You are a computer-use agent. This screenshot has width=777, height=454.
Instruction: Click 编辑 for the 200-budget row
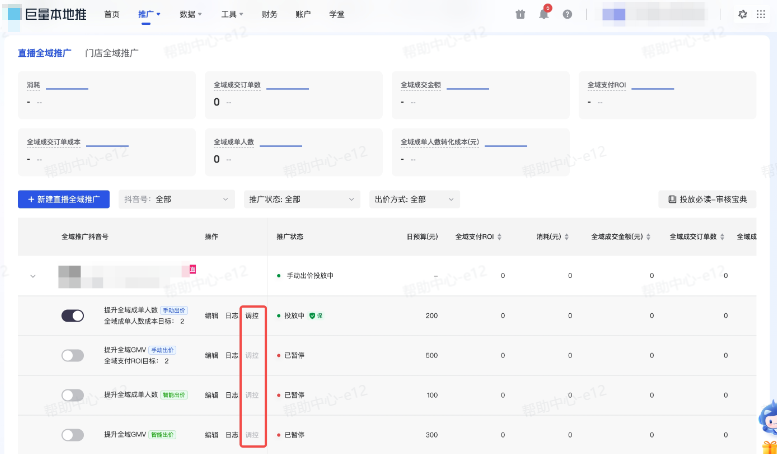(x=212, y=316)
